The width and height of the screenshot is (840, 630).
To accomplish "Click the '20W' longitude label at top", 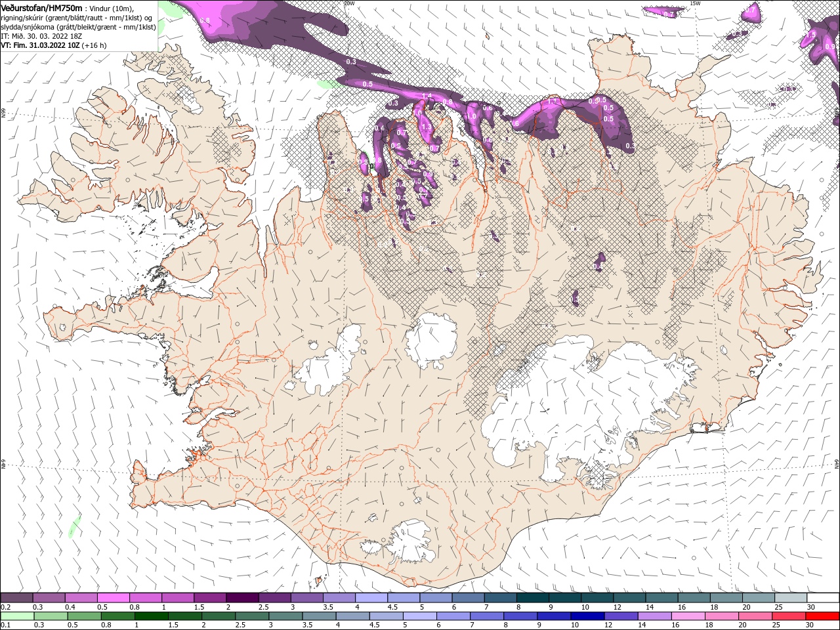I will [x=350, y=3].
